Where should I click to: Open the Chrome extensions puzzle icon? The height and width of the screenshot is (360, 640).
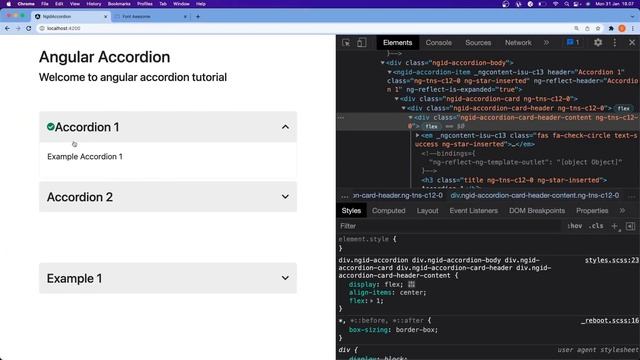pyautogui.click(x=611, y=28)
